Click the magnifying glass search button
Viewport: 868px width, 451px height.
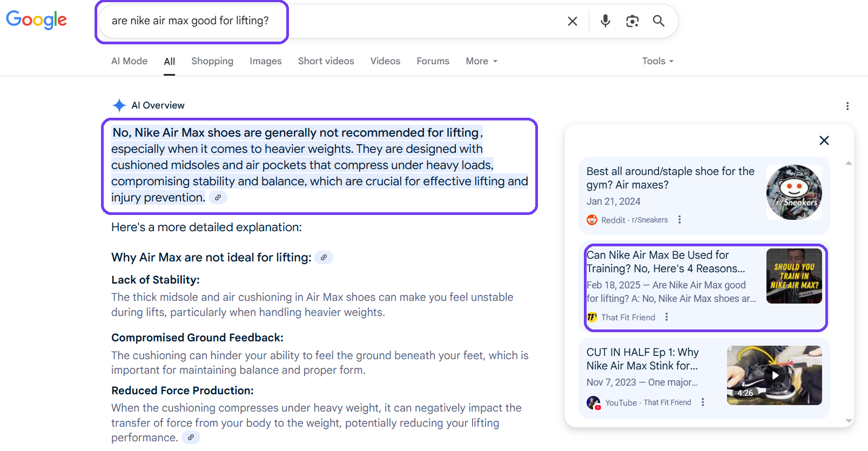[x=658, y=21]
